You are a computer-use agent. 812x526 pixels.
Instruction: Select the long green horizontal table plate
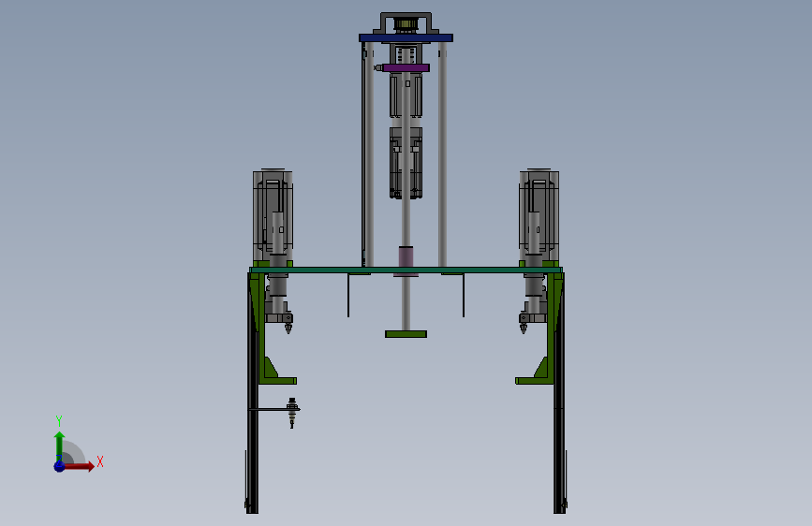406,270
